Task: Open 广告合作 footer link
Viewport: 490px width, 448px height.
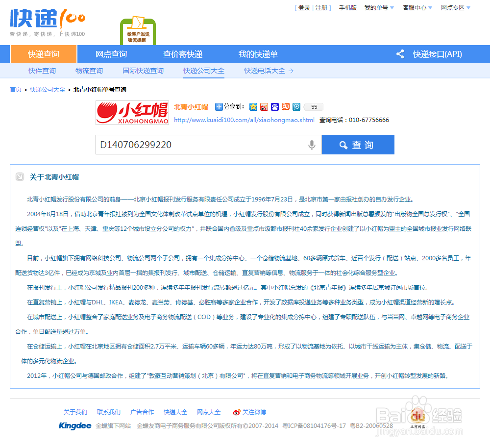Action: coord(142,412)
